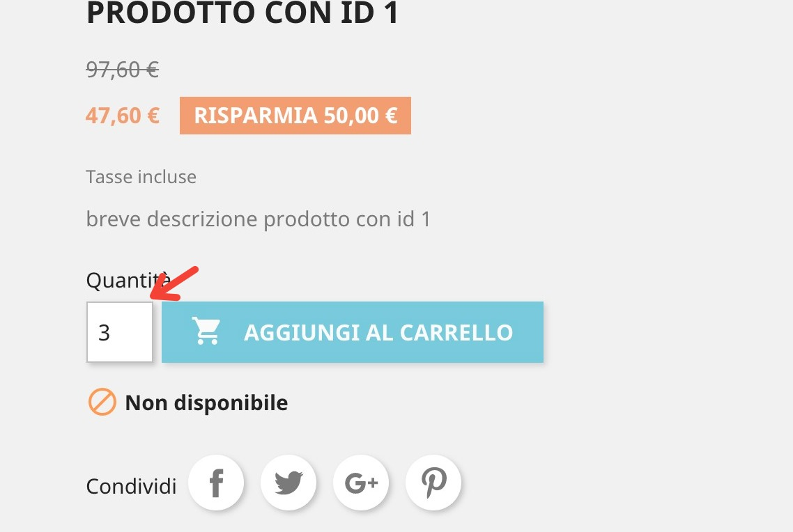793x532 pixels.
Task: Select the discounted price 47,60 €
Action: tap(123, 116)
